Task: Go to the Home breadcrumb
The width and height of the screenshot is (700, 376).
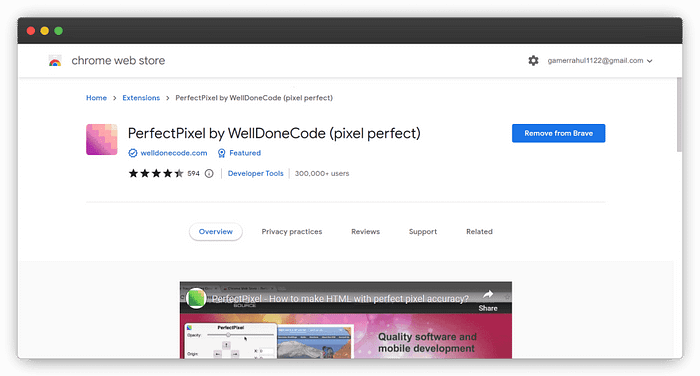Action: [96, 98]
